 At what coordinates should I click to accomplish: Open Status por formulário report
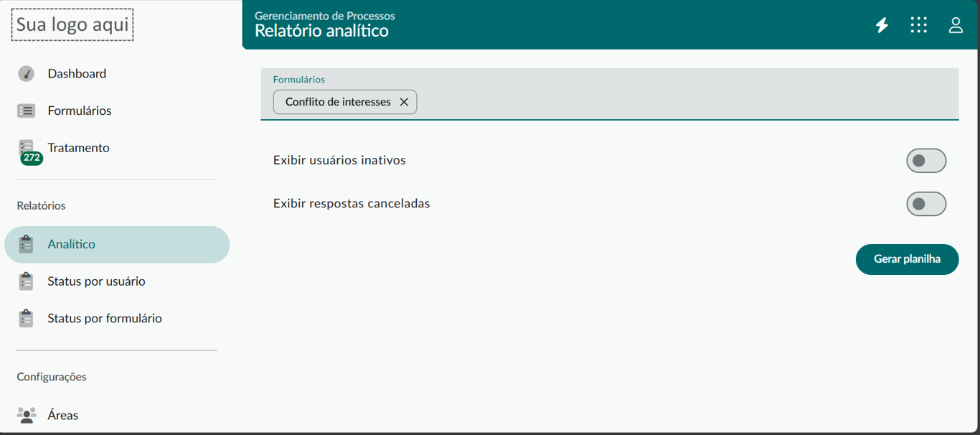pyautogui.click(x=117, y=318)
